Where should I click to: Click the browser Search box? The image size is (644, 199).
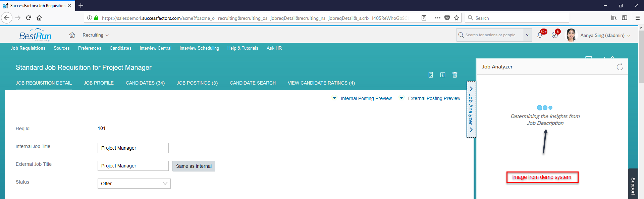pyautogui.click(x=517, y=18)
